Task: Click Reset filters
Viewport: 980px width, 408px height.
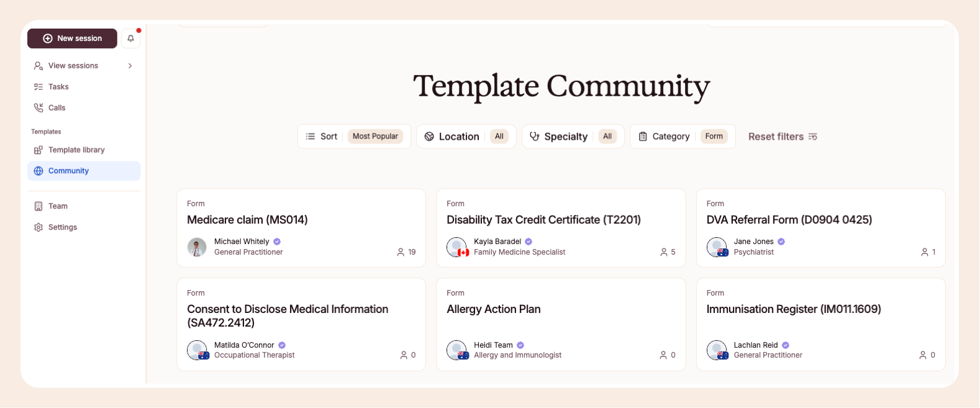Action: (x=783, y=137)
